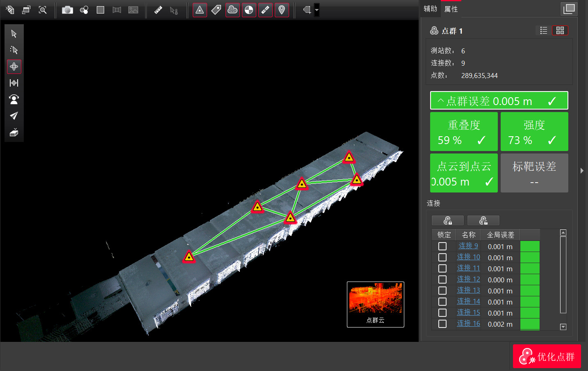
Task: Switch to the 属性 tab
Action: pyautogui.click(x=451, y=9)
